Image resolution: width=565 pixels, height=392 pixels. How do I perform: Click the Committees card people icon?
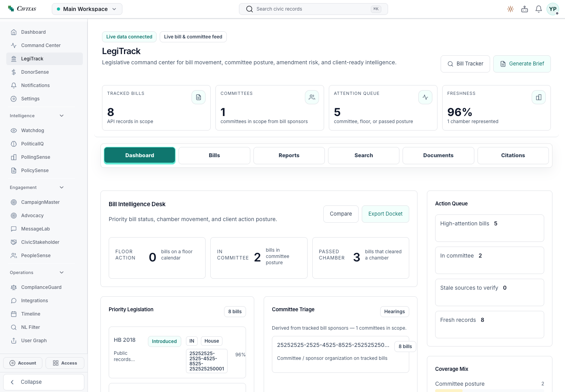(312, 97)
